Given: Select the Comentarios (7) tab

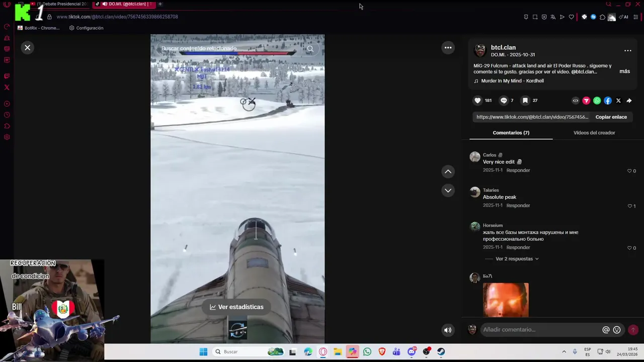Looking at the screenshot, I should [511, 133].
